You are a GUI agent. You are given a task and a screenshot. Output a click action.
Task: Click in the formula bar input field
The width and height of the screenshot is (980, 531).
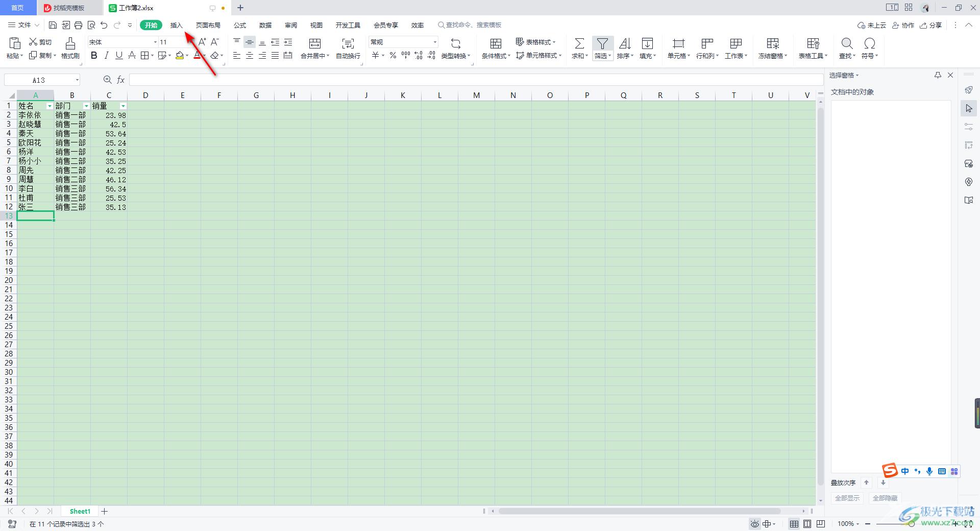pyautogui.click(x=476, y=80)
